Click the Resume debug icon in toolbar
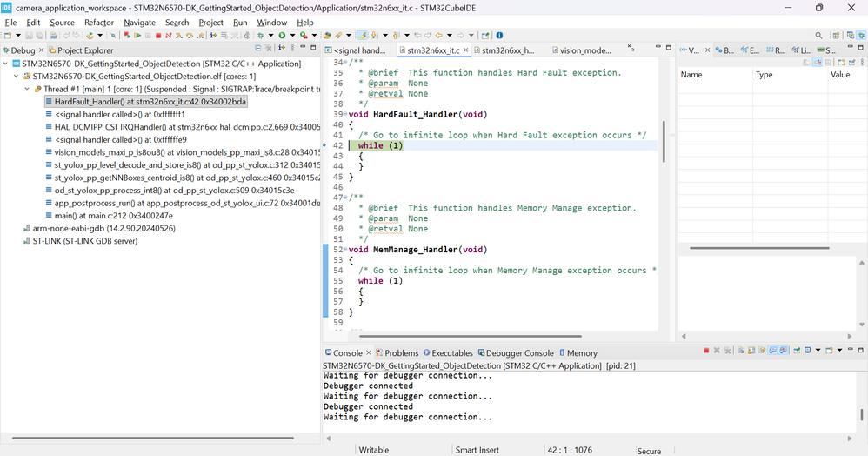The width and height of the screenshot is (868, 456). [137, 36]
